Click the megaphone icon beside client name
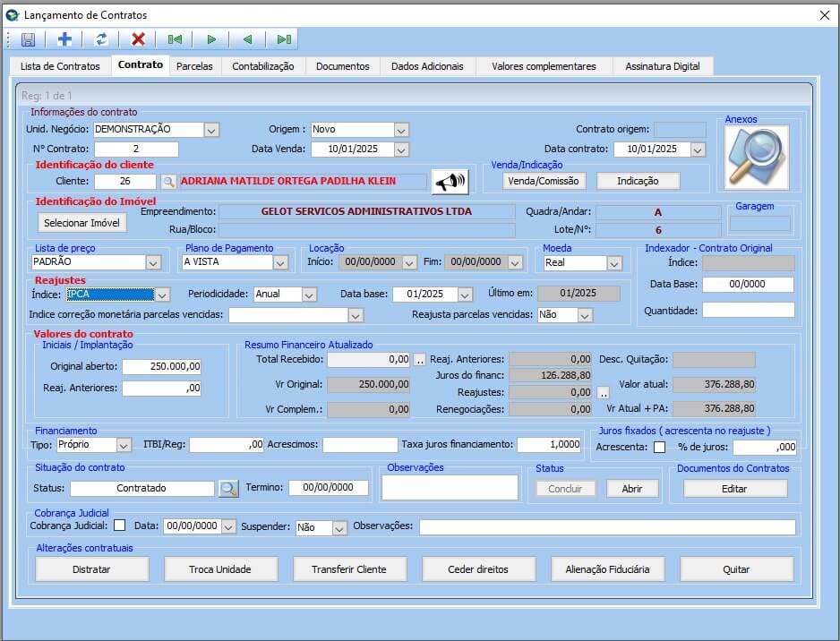Viewport: 840px width, 641px height. [x=450, y=182]
